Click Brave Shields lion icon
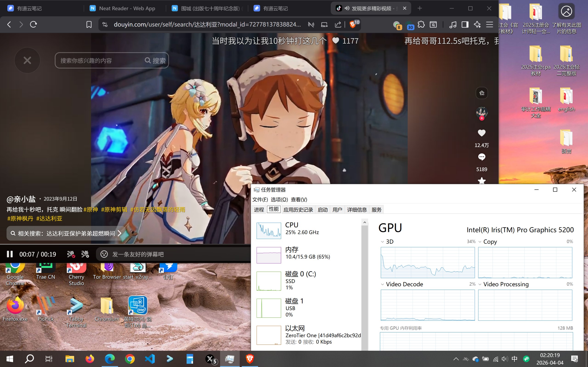The height and width of the screenshot is (367, 588). point(353,25)
